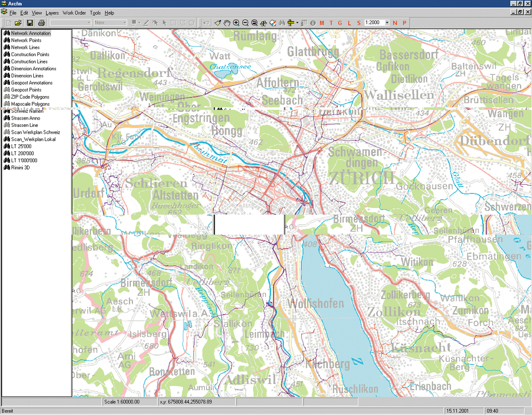532x416 pixels.
Task: Open the Help menu
Action: pyautogui.click(x=109, y=13)
